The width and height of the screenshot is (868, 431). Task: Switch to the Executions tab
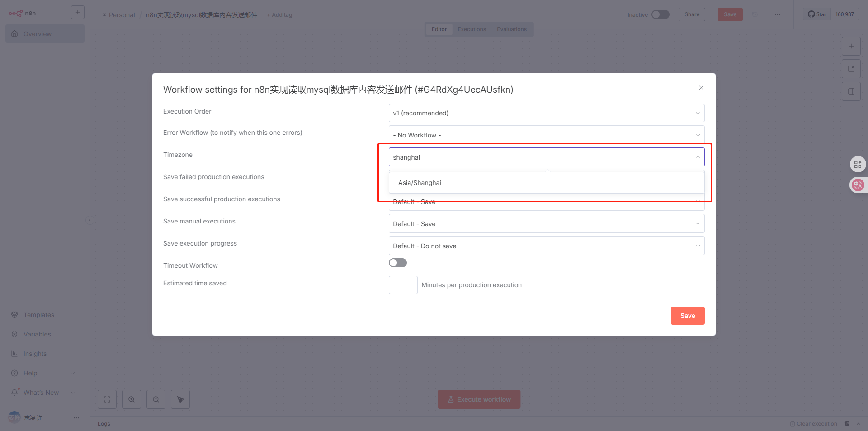(x=472, y=29)
